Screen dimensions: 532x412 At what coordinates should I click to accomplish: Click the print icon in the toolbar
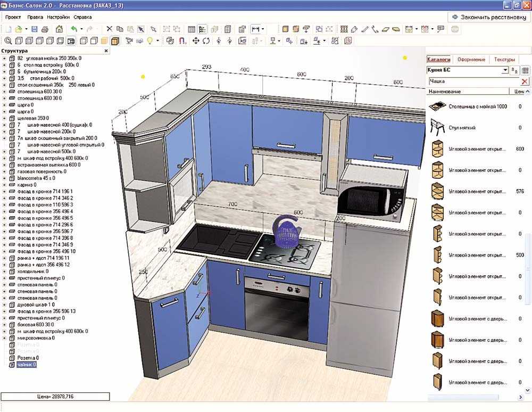(x=45, y=29)
